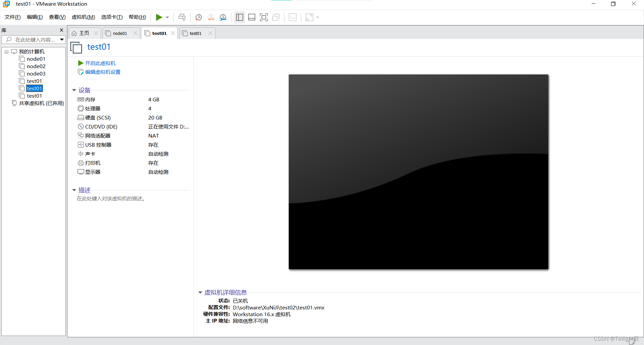Click the 编辑虚拟机设置 link
The height and width of the screenshot is (345, 644).
point(103,72)
